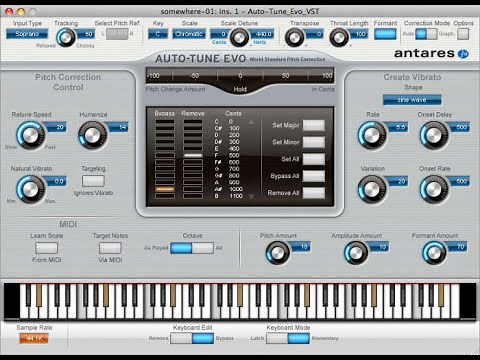Click the Set All button
Screen dimensions: 480x360
pyautogui.click(x=314, y=159)
